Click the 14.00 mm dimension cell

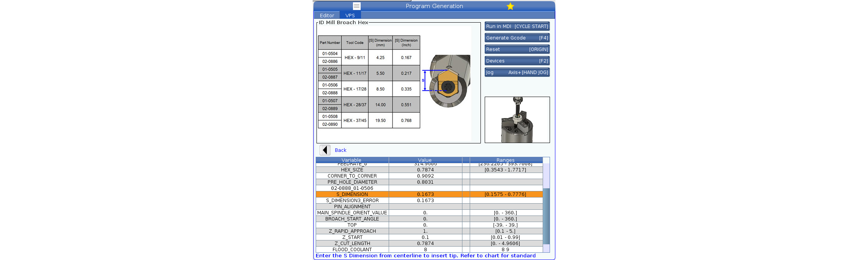pyautogui.click(x=380, y=105)
